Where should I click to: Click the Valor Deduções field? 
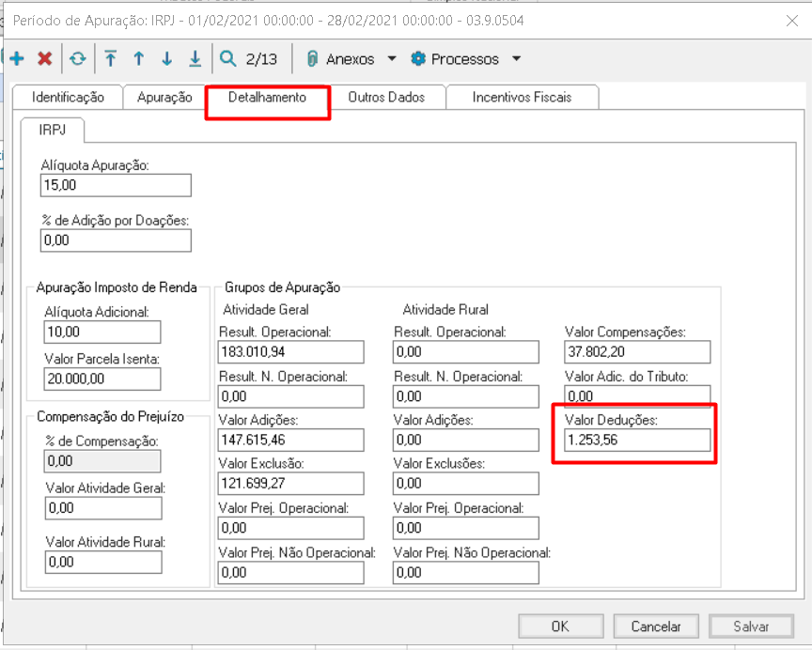click(637, 440)
